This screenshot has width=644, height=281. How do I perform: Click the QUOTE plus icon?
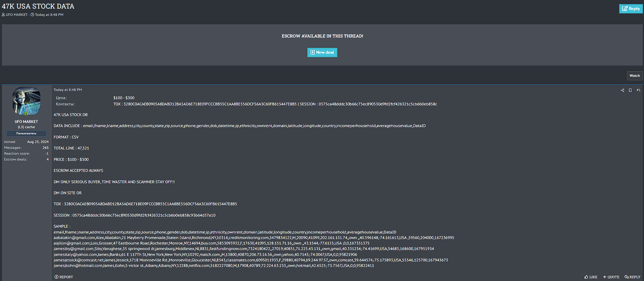604,277
